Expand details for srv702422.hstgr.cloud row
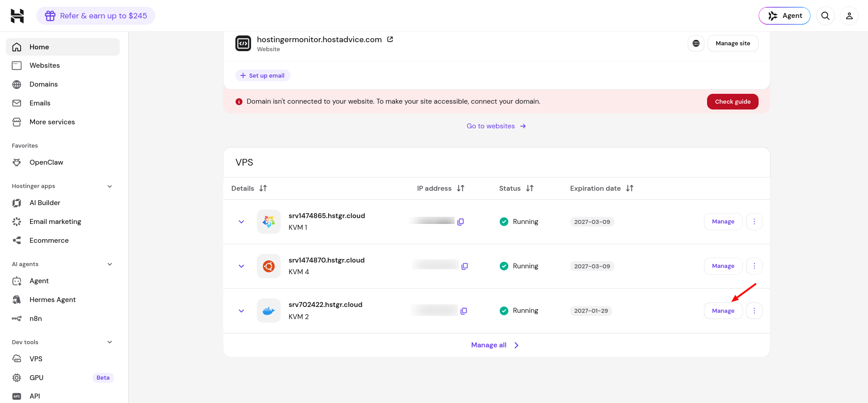The width and height of the screenshot is (868, 403). click(x=241, y=311)
